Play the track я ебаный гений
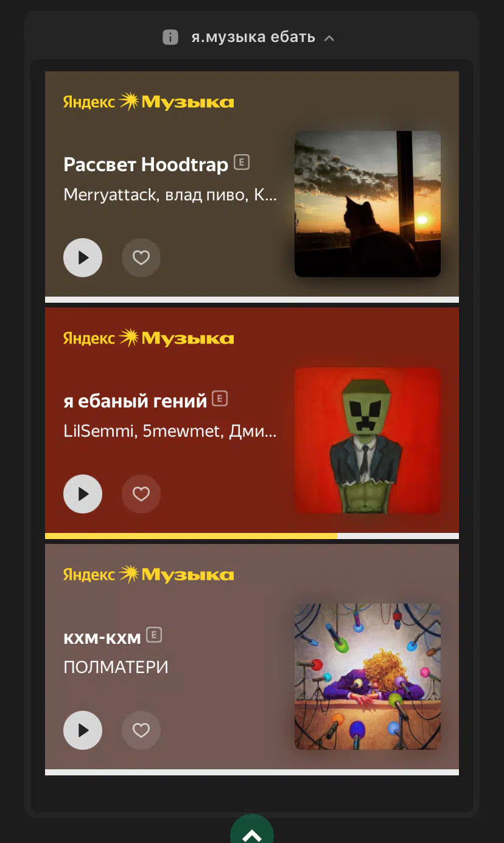This screenshot has width=504, height=843. point(83,494)
